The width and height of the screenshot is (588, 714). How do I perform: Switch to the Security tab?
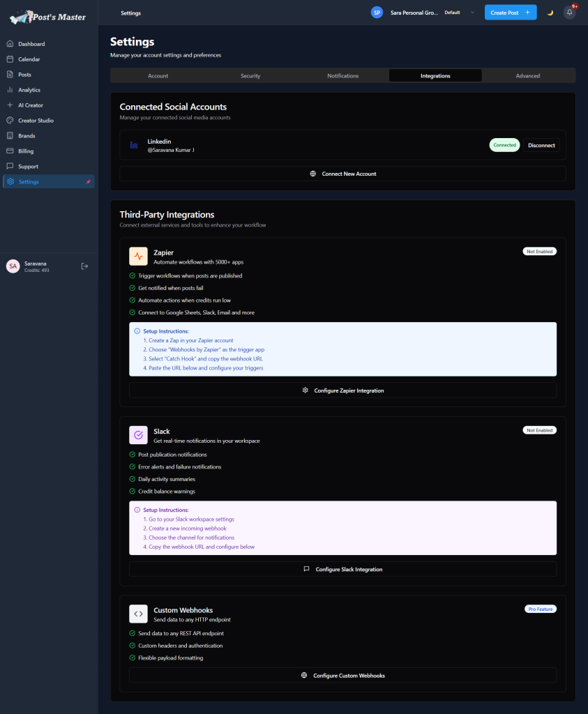[250, 75]
